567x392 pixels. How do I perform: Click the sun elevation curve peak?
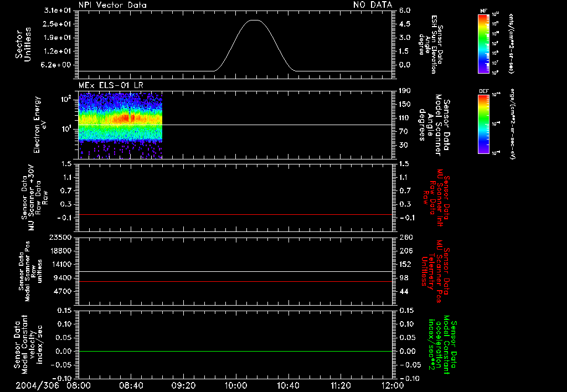(255, 20)
